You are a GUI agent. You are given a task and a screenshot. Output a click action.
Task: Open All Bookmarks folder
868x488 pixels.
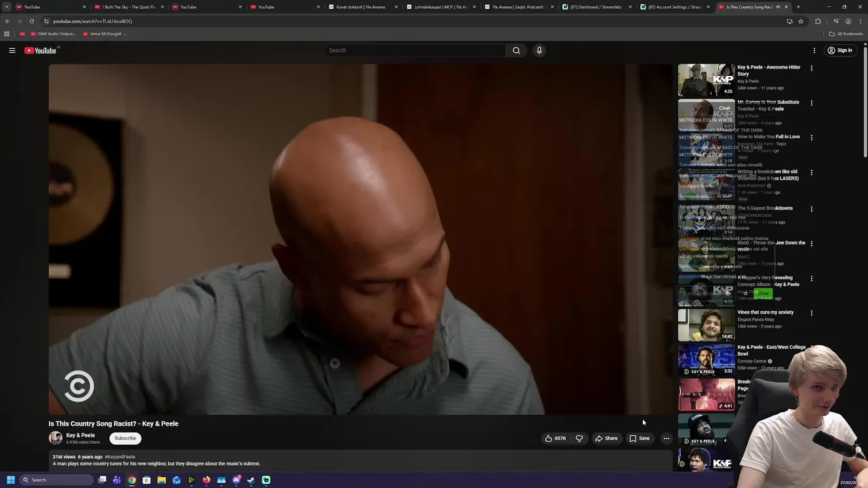pos(847,34)
